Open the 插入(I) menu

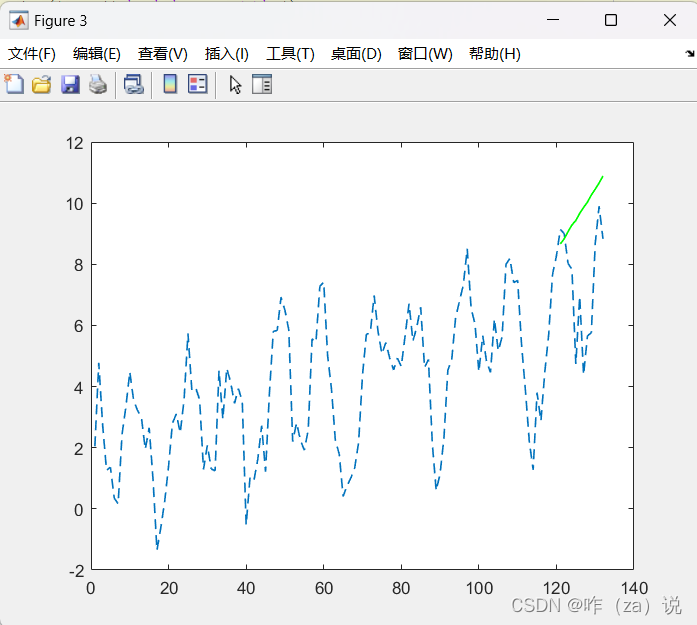227,54
